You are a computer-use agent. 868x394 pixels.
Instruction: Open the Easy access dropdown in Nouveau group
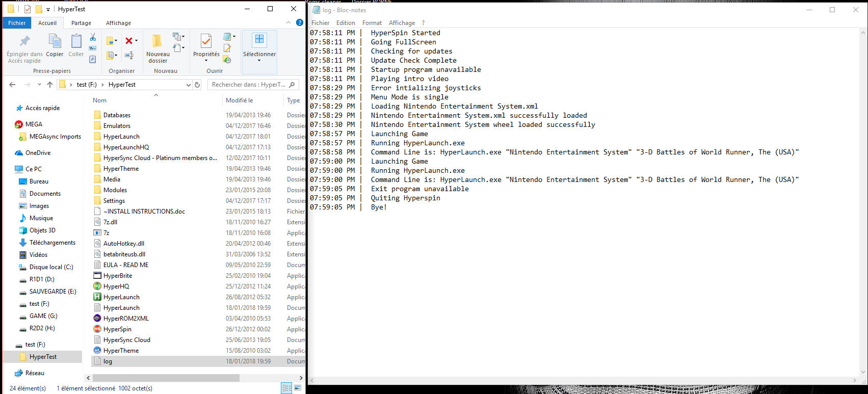pyautogui.click(x=183, y=48)
